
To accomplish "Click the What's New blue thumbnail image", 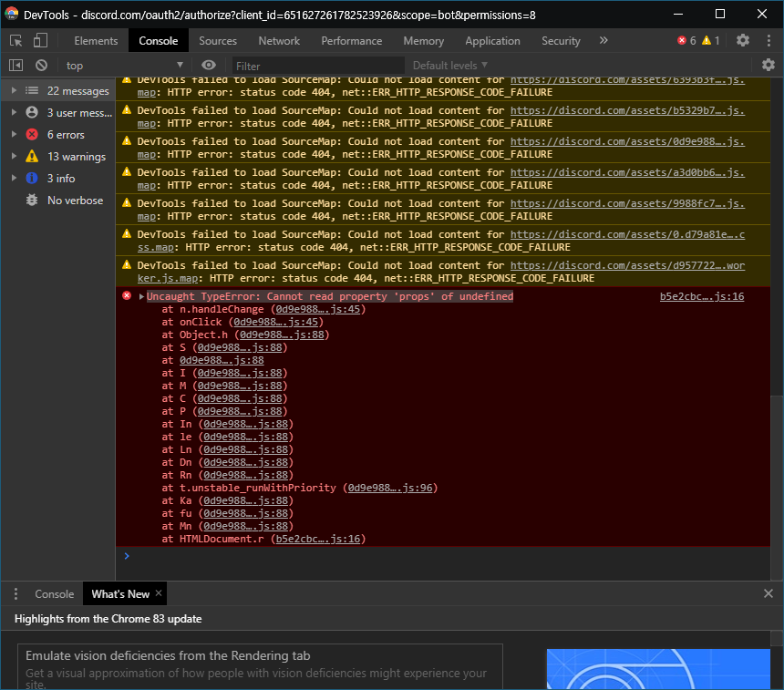I will (x=658, y=669).
